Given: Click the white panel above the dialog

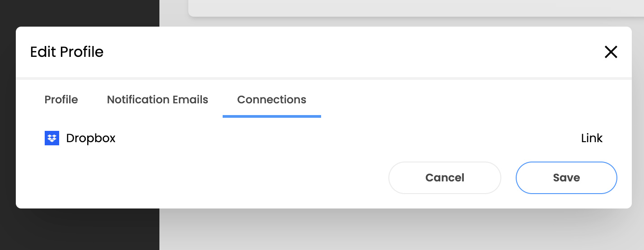Looking at the screenshot, I should coord(406,8).
